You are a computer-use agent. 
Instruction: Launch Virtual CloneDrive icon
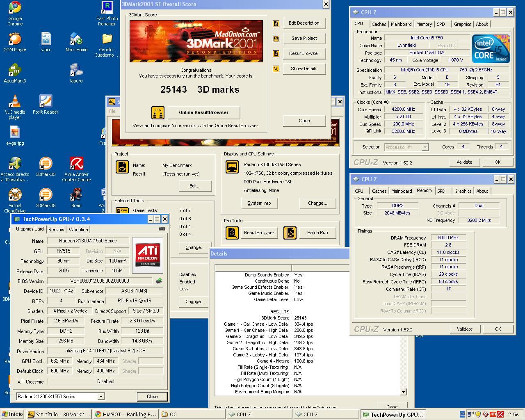pyautogui.click(x=15, y=201)
